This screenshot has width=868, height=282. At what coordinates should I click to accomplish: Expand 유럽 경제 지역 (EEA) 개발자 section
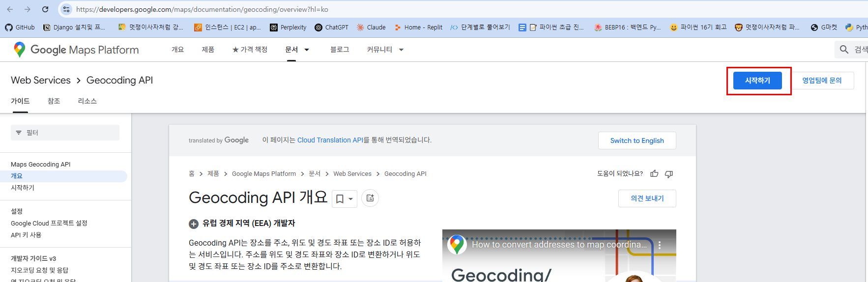(x=242, y=224)
